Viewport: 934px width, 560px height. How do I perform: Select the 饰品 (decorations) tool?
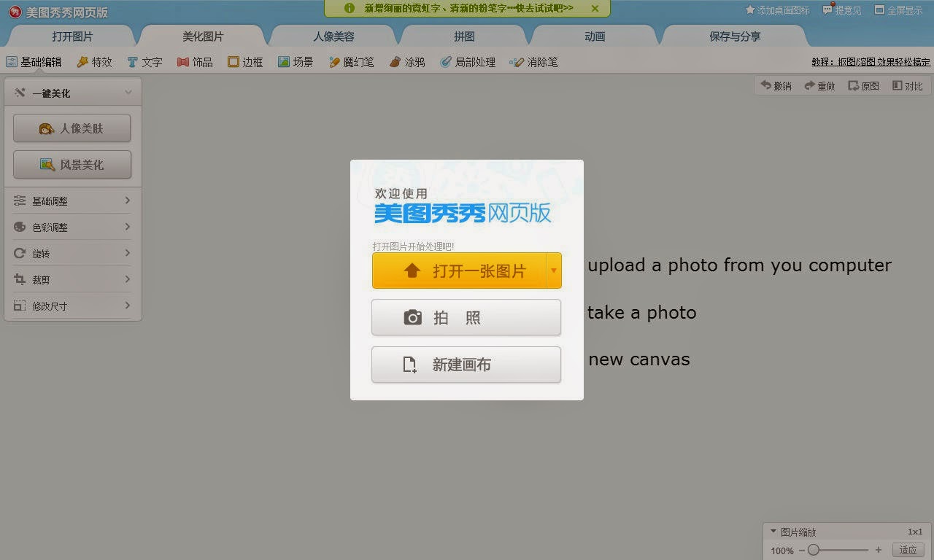tap(195, 62)
